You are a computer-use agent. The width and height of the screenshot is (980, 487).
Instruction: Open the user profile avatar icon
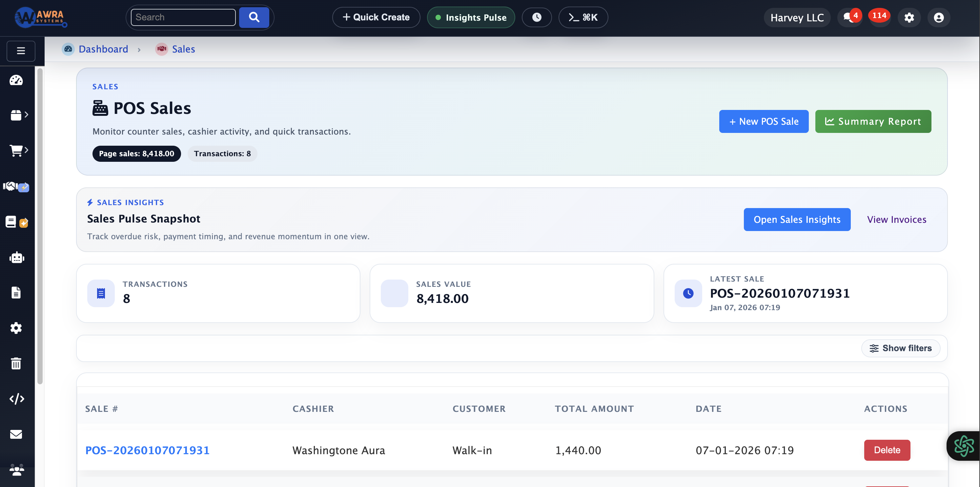coord(939,17)
